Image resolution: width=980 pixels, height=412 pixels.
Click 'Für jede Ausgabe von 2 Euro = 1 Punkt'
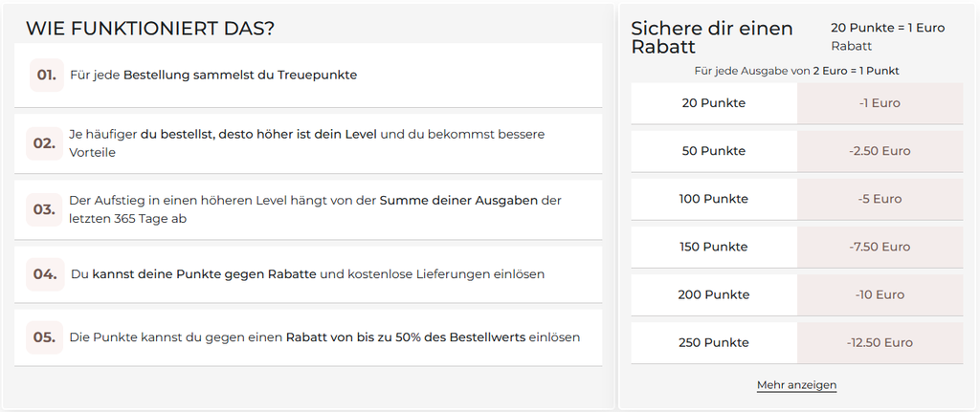tap(797, 71)
